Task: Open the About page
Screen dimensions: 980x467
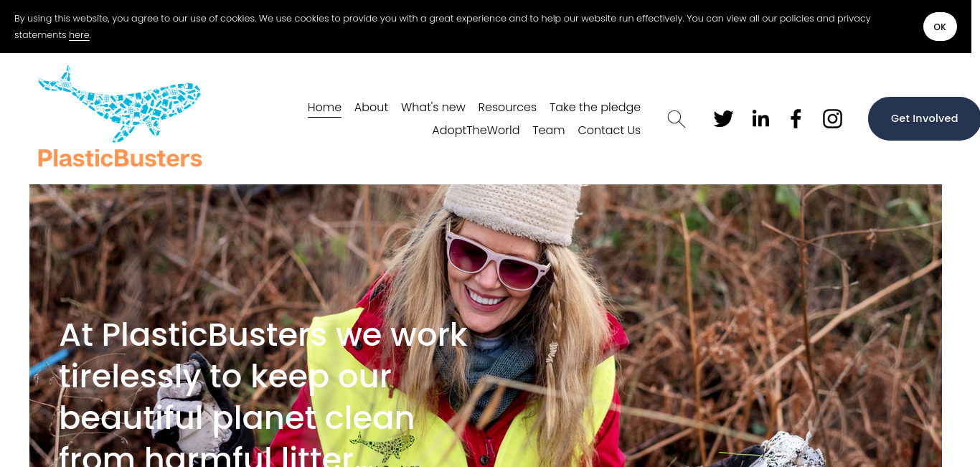Action: point(371,108)
